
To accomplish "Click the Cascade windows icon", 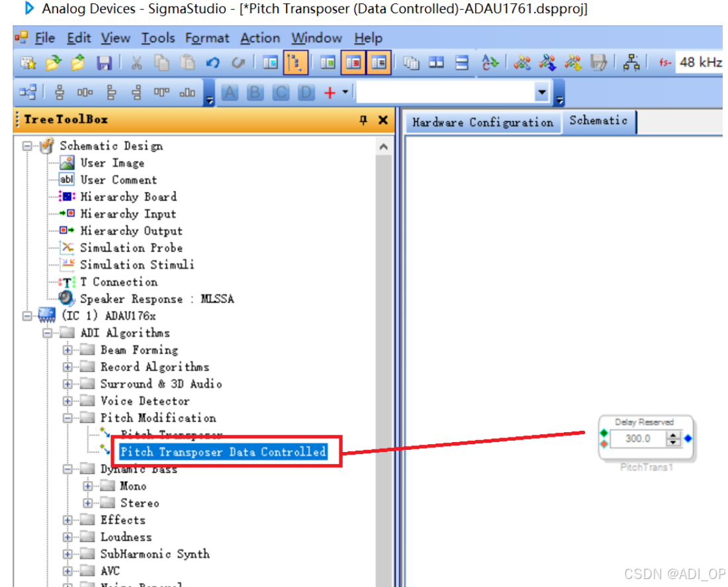I will (x=411, y=63).
